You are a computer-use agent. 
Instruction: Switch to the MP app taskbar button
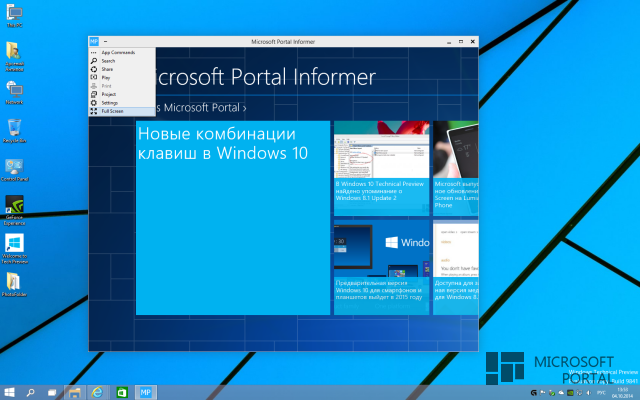146,393
